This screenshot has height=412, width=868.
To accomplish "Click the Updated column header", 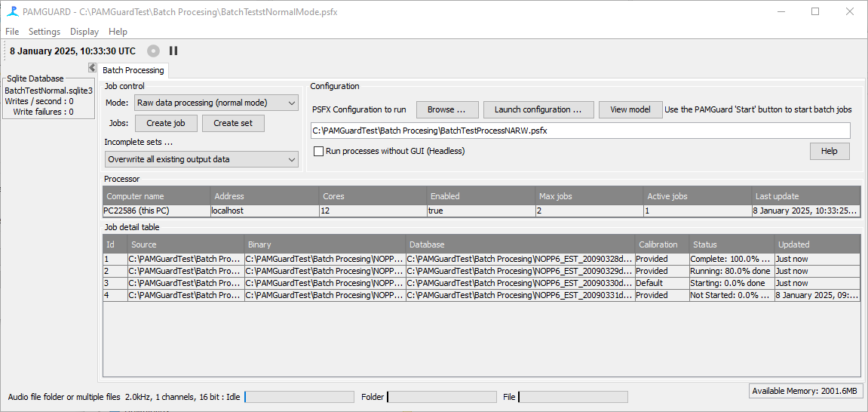I will pos(817,244).
